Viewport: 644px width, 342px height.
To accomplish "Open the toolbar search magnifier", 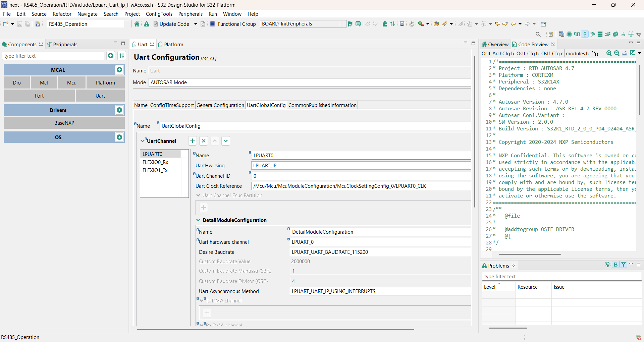I will click(538, 34).
